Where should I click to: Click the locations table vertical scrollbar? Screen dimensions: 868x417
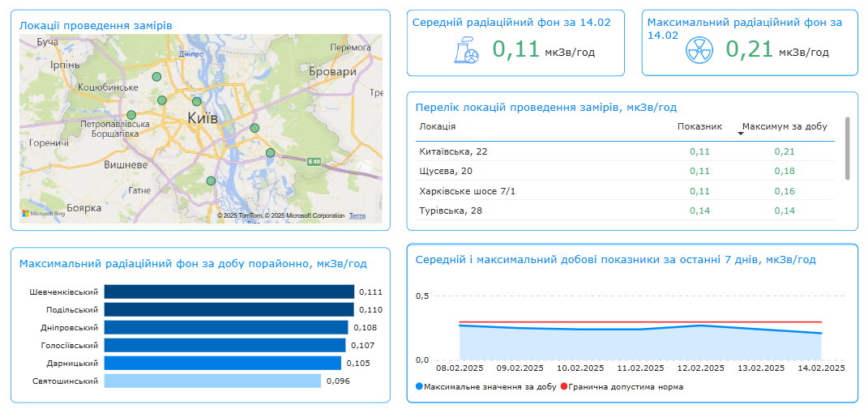pyautogui.click(x=847, y=149)
